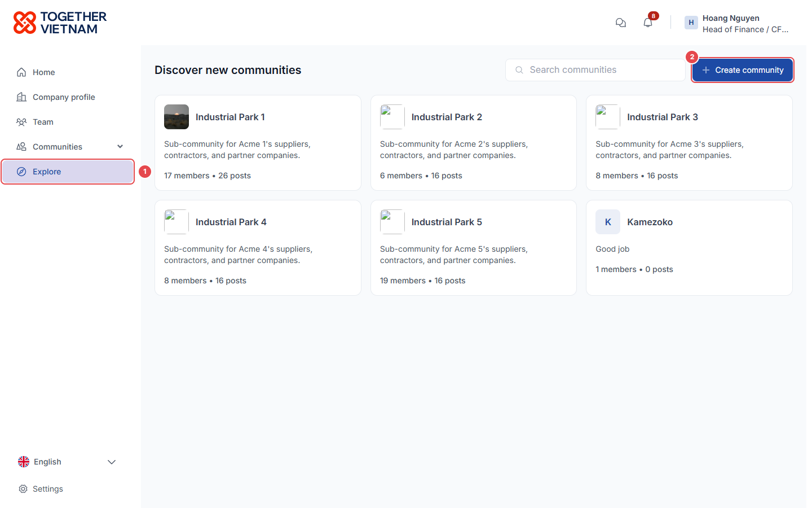Click the '19 members • 16 posts' text
Image resolution: width=812 pixels, height=508 pixels.
(423, 281)
